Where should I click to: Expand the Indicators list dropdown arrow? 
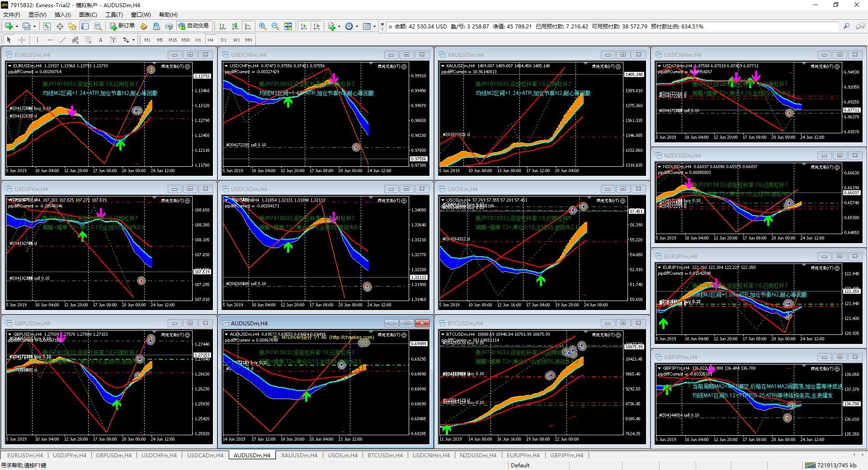(339, 26)
